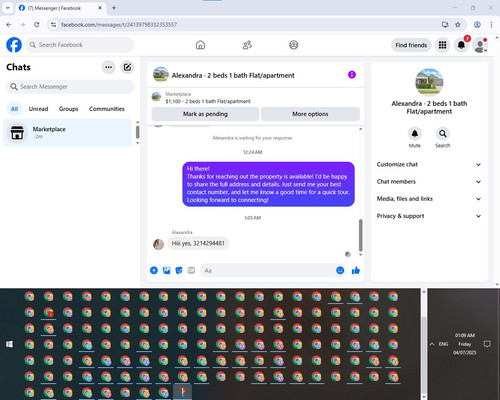This screenshot has width=500, height=400.
Task: Select the Groups chats tab
Action: (68, 109)
